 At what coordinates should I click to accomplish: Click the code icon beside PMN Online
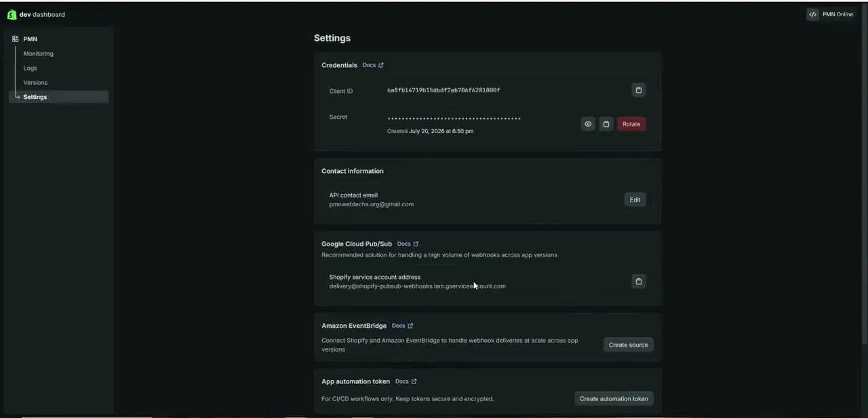pos(812,14)
